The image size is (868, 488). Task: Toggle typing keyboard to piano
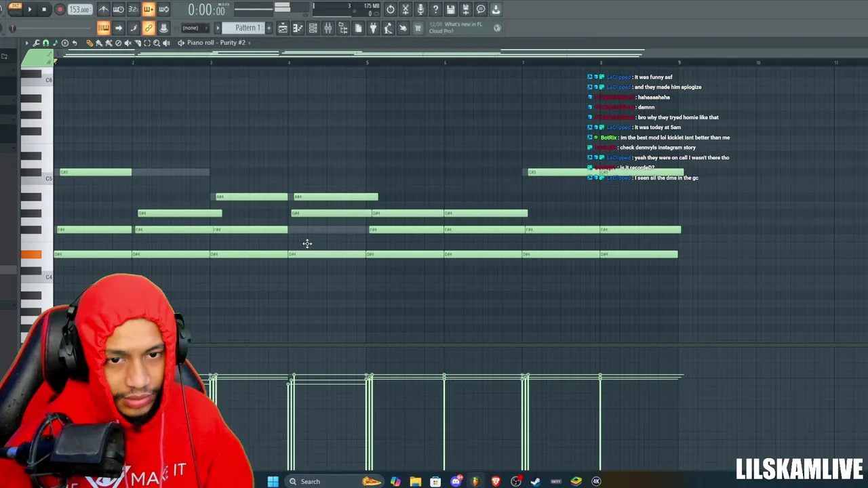click(x=103, y=28)
